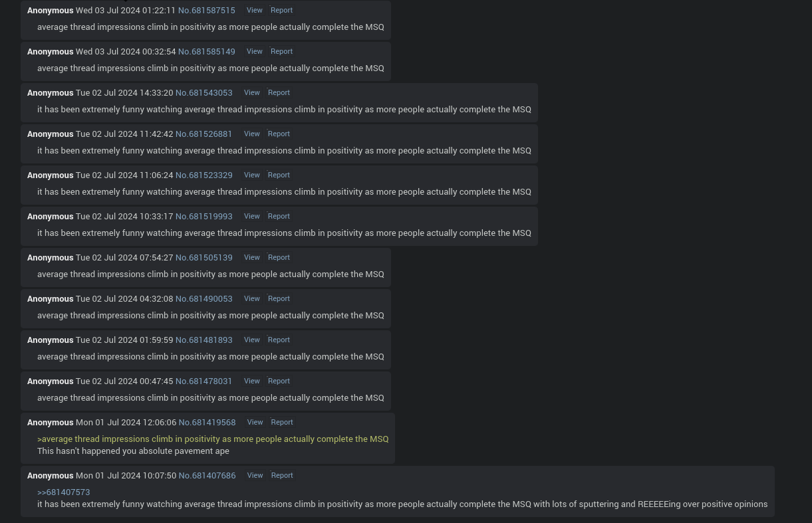This screenshot has height=523, width=812.
Task: Report post No.681490053
Action: (279, 298)
